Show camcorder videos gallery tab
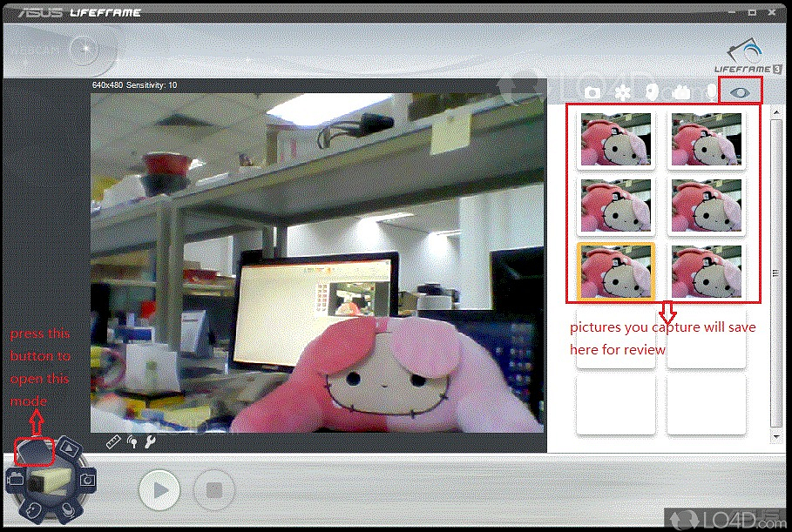Viewport: 792px width, 532px height. pyautogui.click(x=681, y=92)
